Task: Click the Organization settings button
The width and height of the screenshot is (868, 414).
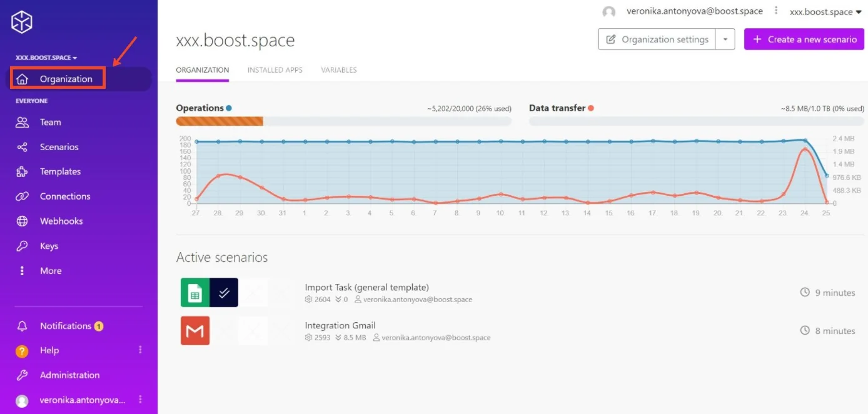Action: 657,39
